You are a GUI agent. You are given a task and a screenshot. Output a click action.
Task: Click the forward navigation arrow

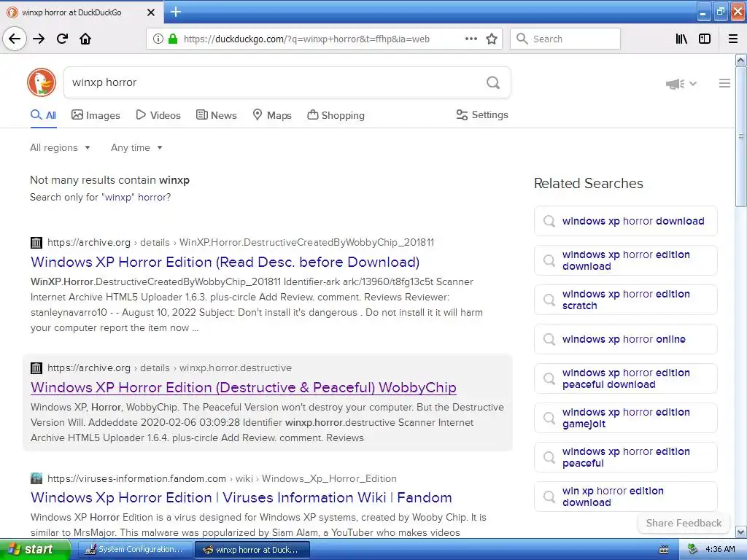[x=39, y=39]
